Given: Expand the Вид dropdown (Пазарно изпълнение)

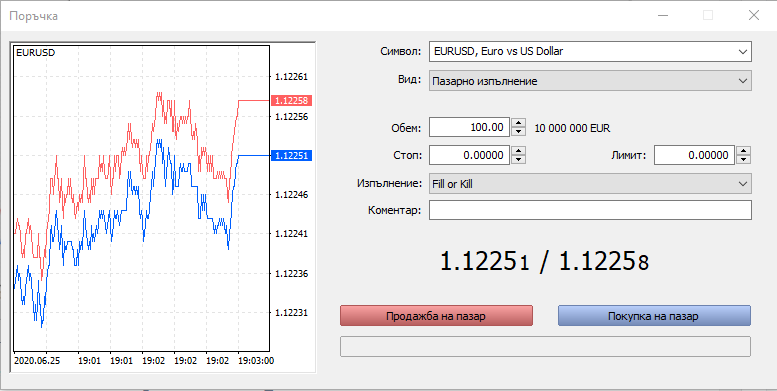Looking at the screenshot, I should 590,81.
